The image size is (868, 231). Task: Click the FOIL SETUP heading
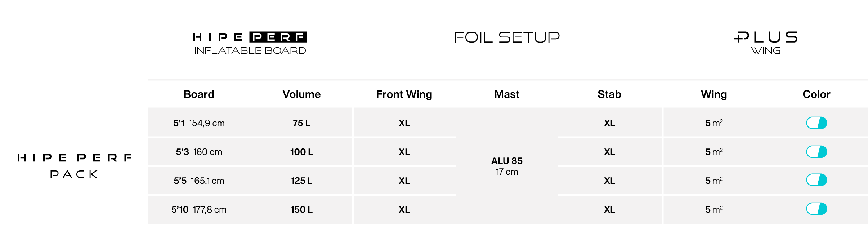[507, 37]
